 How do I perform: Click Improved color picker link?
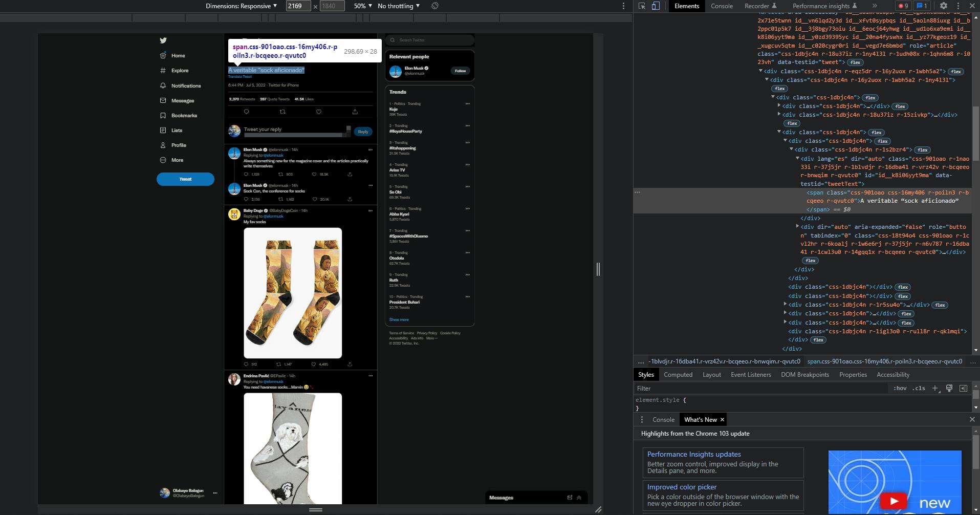coord(682,487)
